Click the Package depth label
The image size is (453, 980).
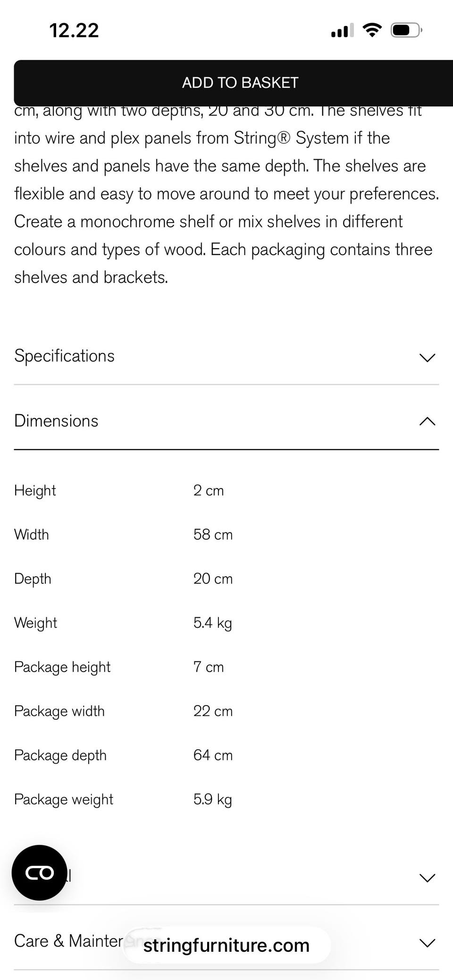[x=60, y=756]
